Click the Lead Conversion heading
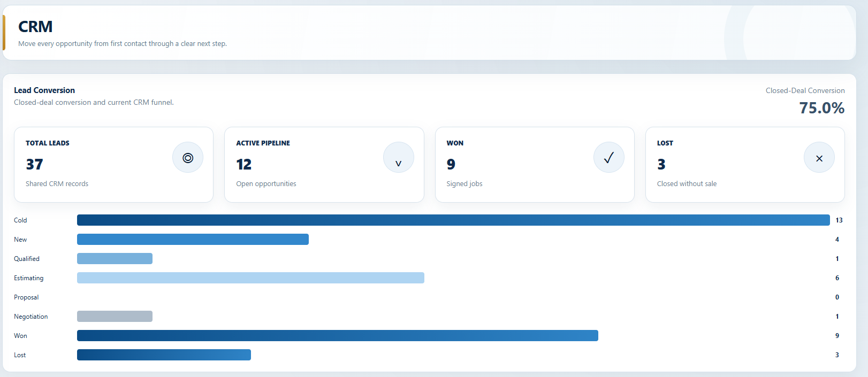The image size is (868, 377). pos(44,90)
